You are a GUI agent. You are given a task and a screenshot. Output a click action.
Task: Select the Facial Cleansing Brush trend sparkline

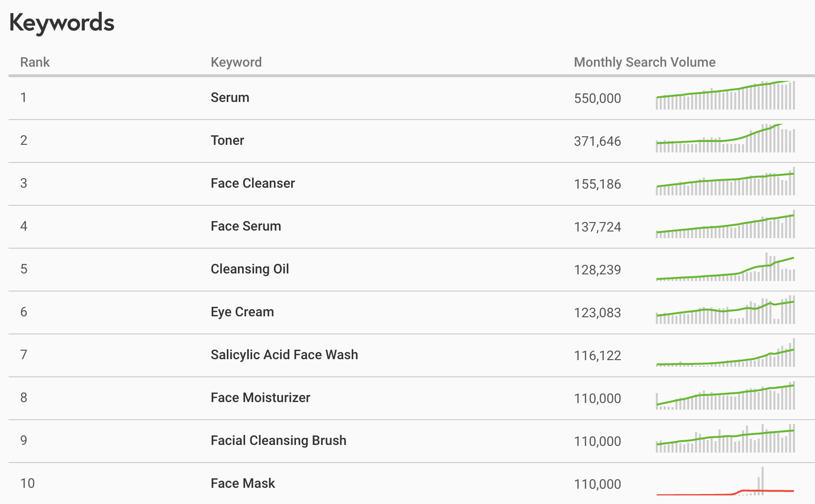(x=725, y=438)
